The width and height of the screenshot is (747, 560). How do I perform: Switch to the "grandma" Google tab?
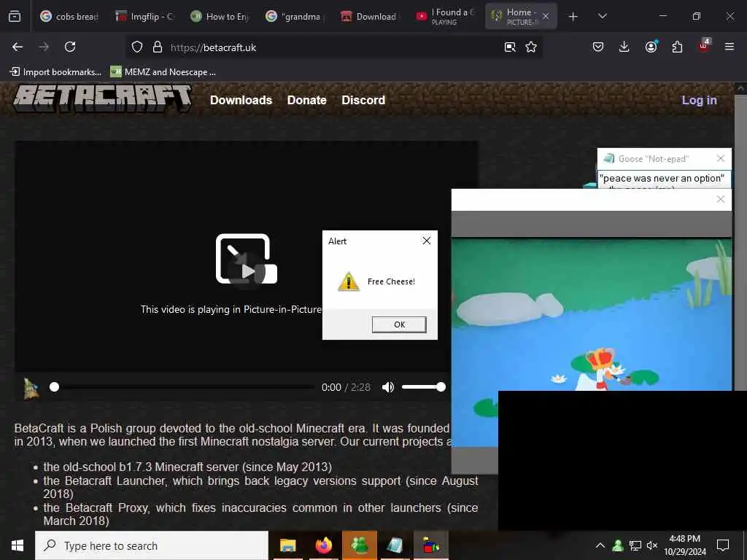point(296,16)
